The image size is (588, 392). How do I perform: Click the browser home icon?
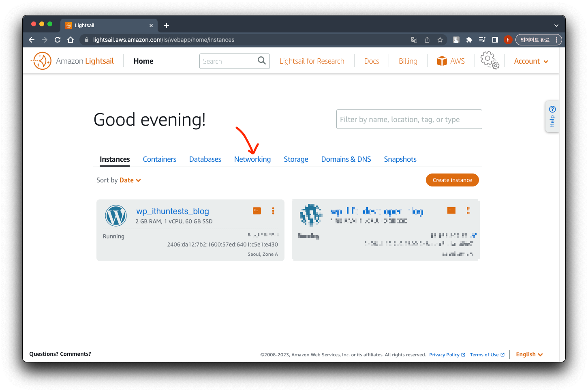pyautogui.click(x=71, y=40)
